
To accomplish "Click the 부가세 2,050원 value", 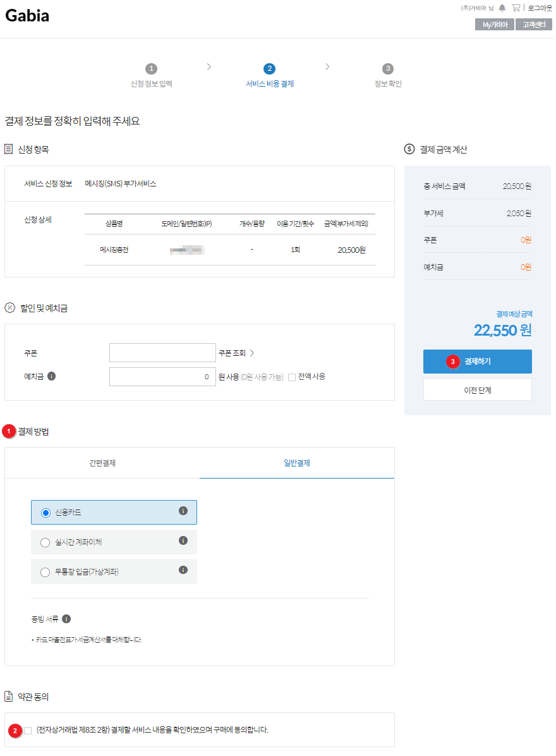I will pos(519,213).
